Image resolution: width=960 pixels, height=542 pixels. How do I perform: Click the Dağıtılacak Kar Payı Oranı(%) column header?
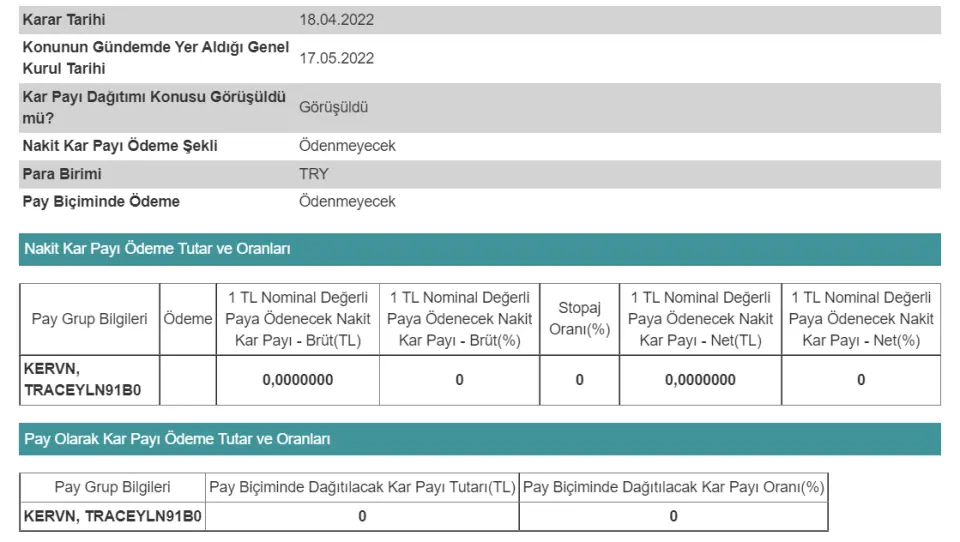(673, 487)
